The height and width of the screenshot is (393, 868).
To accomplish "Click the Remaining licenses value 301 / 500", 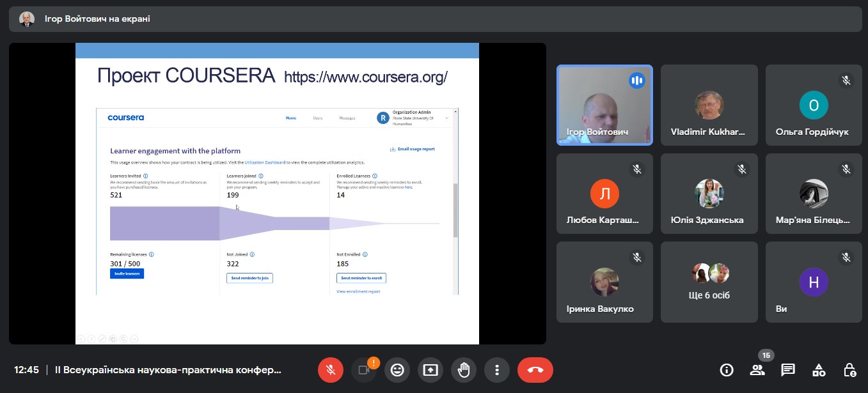I will pyautogui.click(x=125, y=263).
